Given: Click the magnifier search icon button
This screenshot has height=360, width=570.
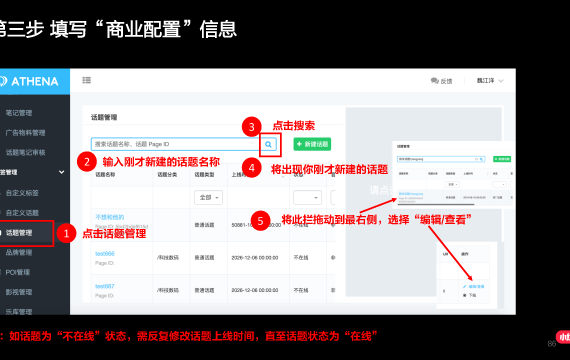Looking at the screenshot, I should (x=268, y=144).
